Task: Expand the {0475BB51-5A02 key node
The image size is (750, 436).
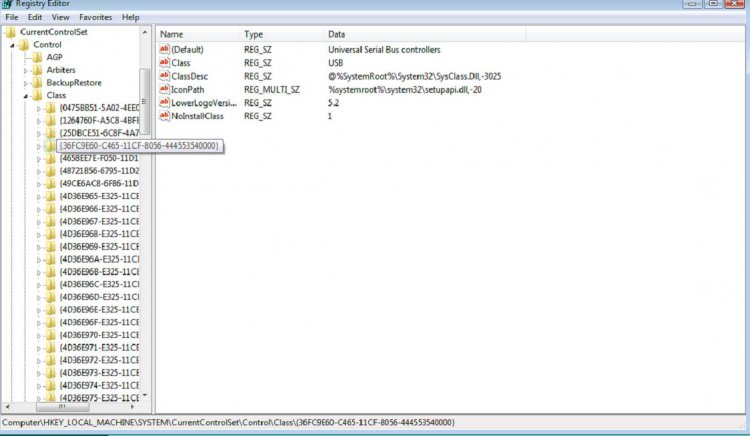Action: [x=39, y=109]
